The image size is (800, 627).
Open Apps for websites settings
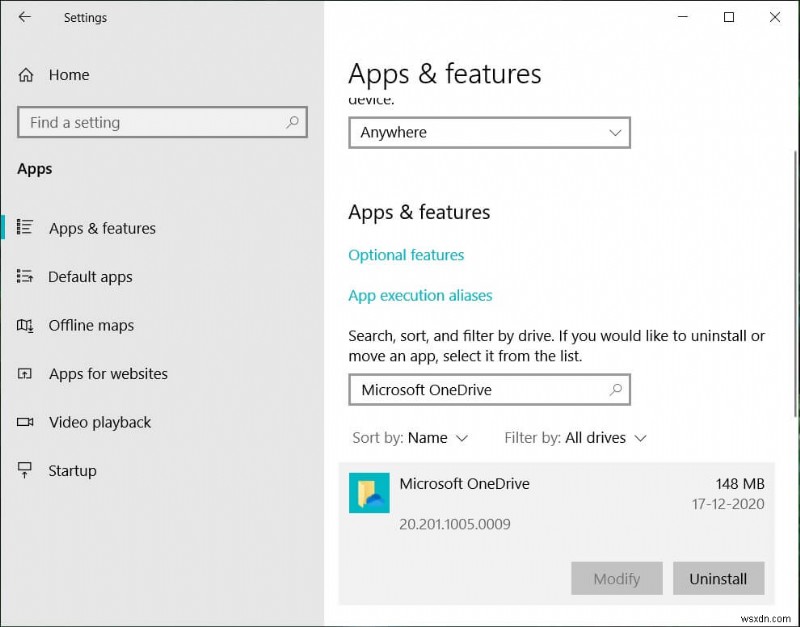coord(108,374)
